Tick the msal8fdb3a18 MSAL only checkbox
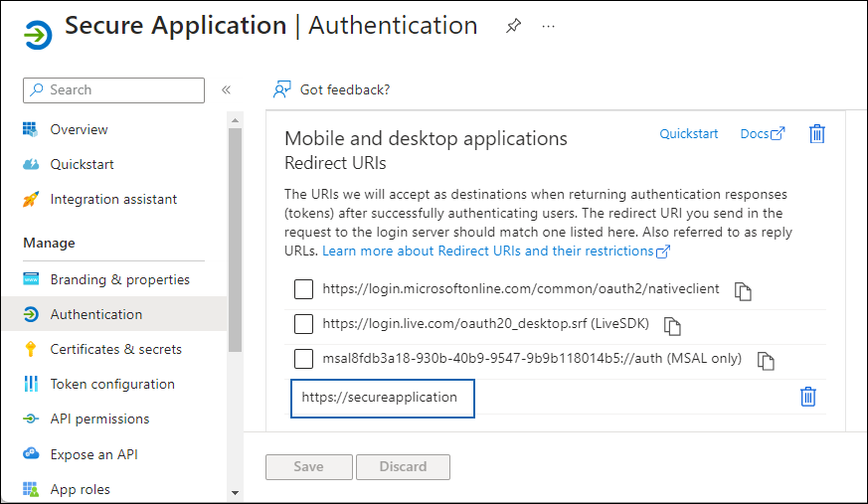 [304, 359]
